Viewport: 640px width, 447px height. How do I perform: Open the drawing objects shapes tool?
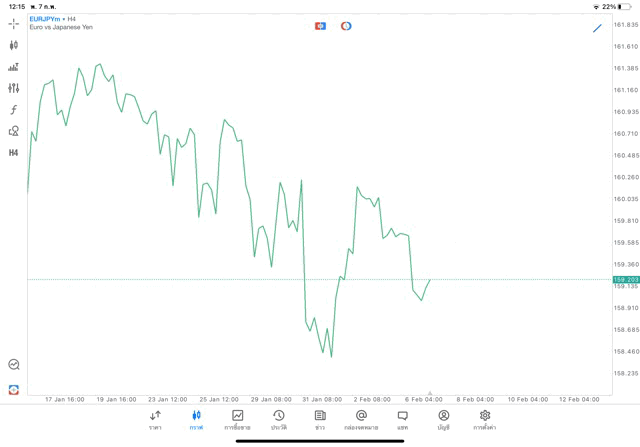[x=13, y=131]
